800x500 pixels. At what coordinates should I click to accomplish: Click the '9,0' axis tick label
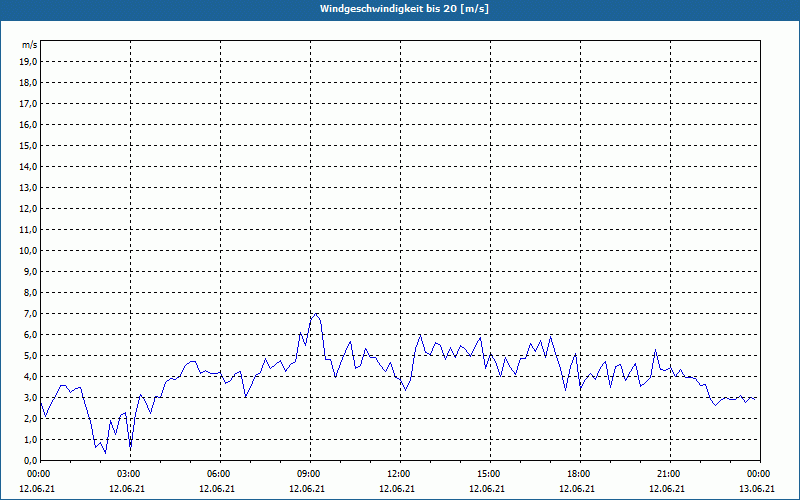(31, 271)
